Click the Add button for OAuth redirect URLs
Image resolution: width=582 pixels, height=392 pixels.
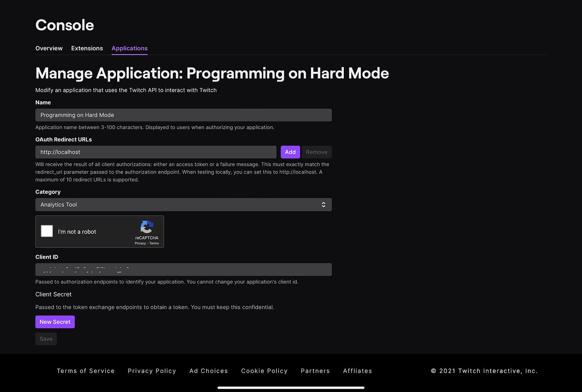290,152
